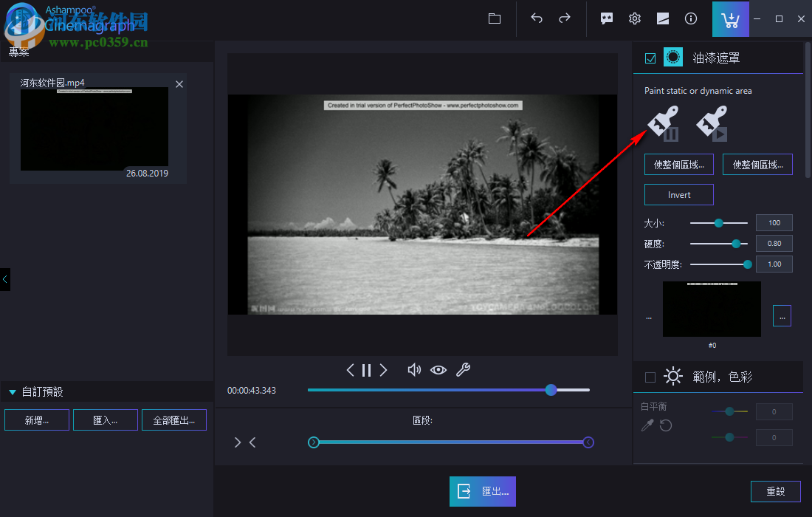
Task: Click the white balance eyedropper
Action: pyautogui.click(x=647, y=425)
